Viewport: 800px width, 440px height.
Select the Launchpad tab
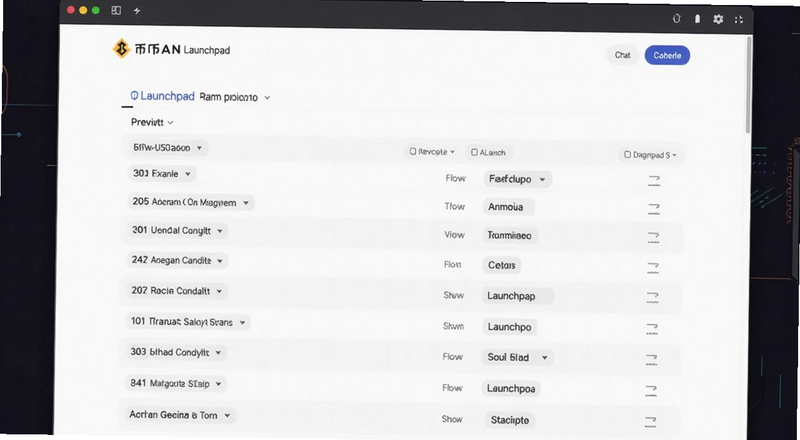(x=162, y=96)
